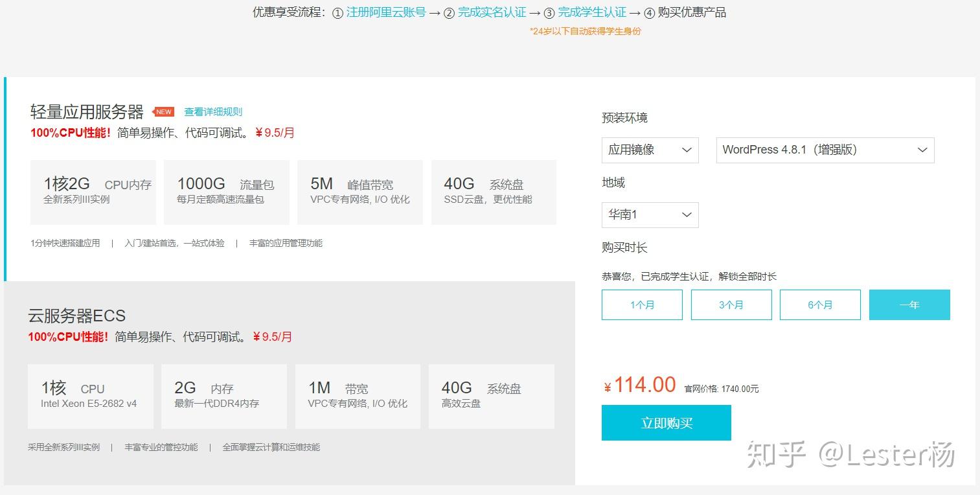Image resolution: width=980 pixels, height=495 pixels.
Task: Choose 一年 purchase duration
Action: (x=909, y=305)
